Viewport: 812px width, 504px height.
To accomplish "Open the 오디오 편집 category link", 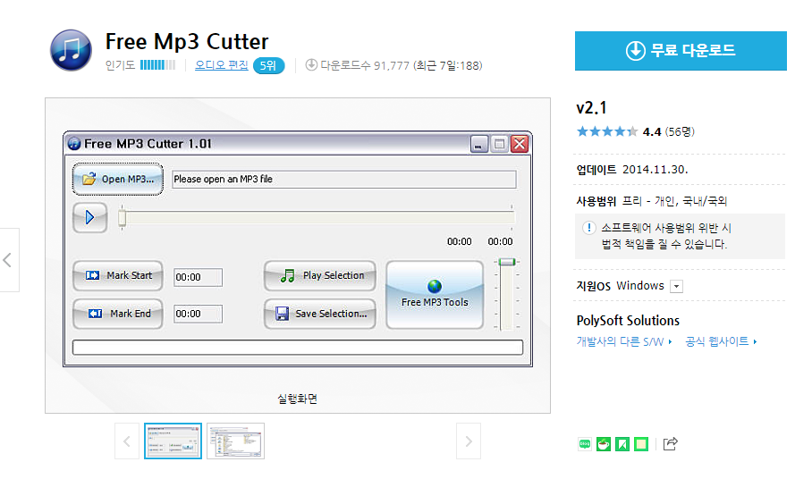I will pyautogui.click(x=222, y=65).
